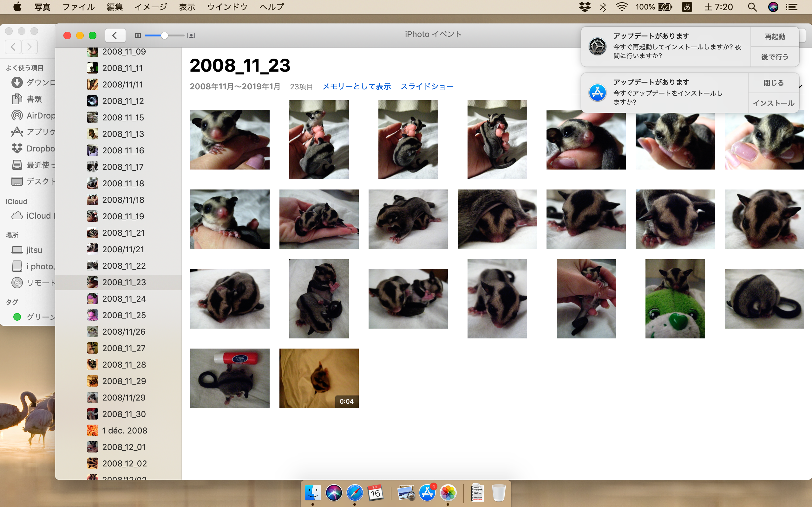The image size is (812, 507).
Task: Open the Bluetooth status menu
Action: [603, 7]
